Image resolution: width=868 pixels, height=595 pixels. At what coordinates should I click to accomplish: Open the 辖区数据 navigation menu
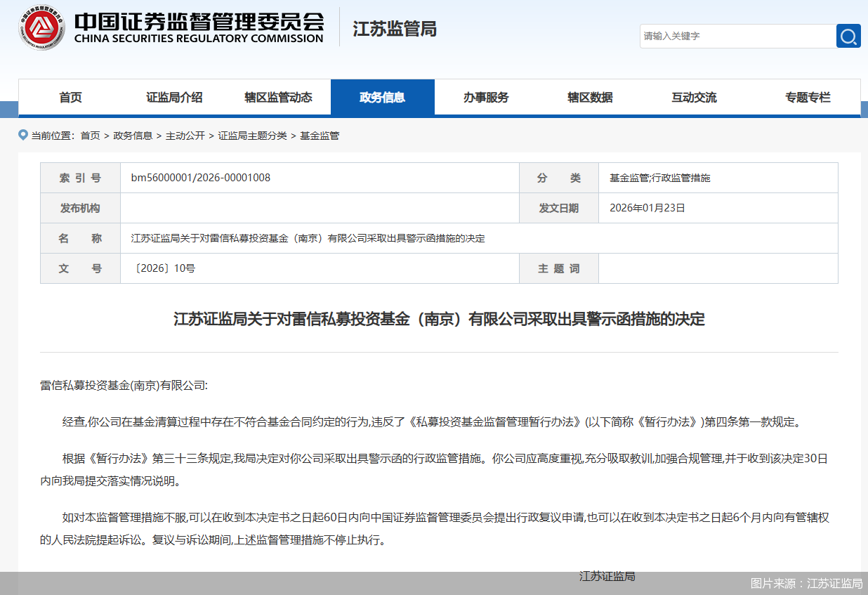590,97
